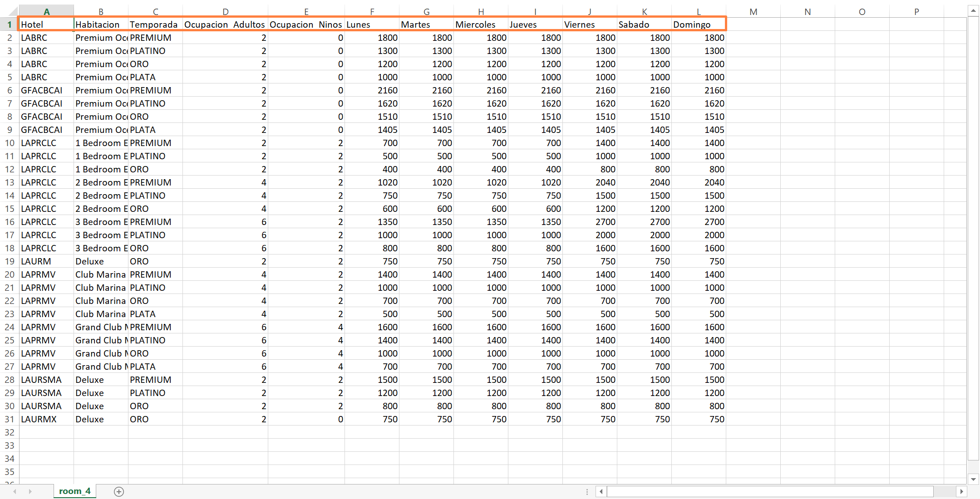Select row 10 header

[x=10, y=143]
